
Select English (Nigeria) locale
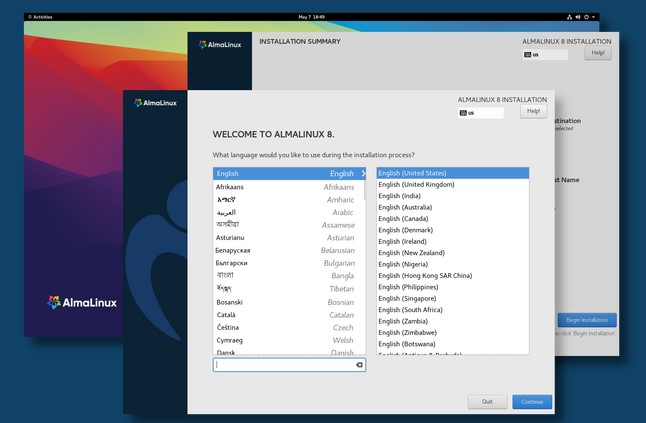coord(453,264)
